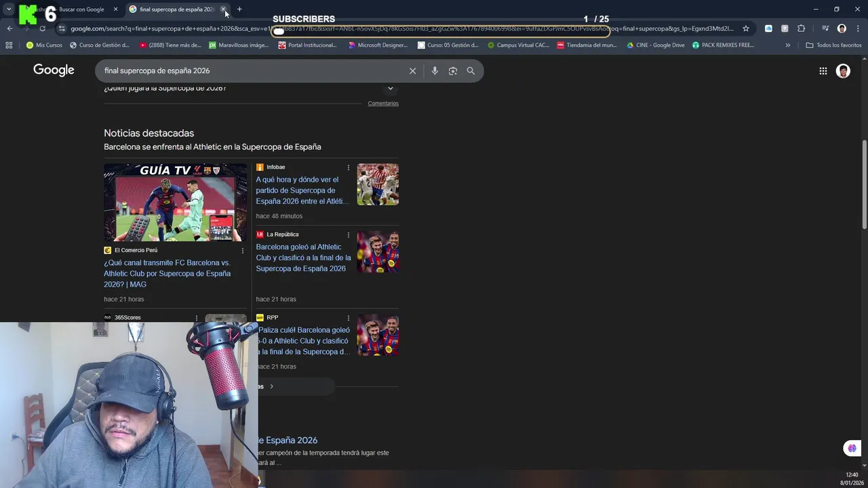The image size is (868, 488).
Task: Open apps shortcut on bookmarks bar
Action: click(9, 45)
